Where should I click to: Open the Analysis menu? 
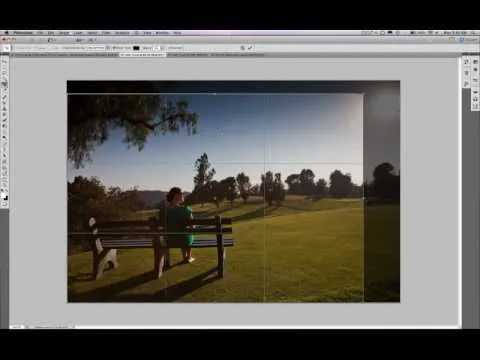pos(122,33)
